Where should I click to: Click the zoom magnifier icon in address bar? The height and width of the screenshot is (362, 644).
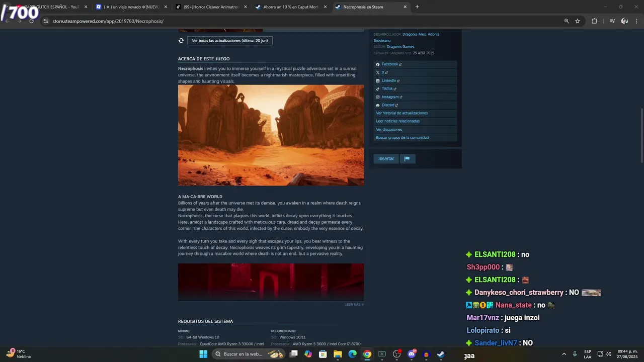coord(567,21)
